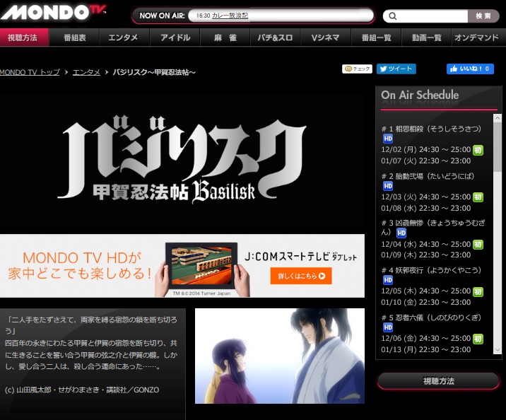Open the 番組一覧 nav tab
Viewport: 506px width, 420px height.
point(376,37)
